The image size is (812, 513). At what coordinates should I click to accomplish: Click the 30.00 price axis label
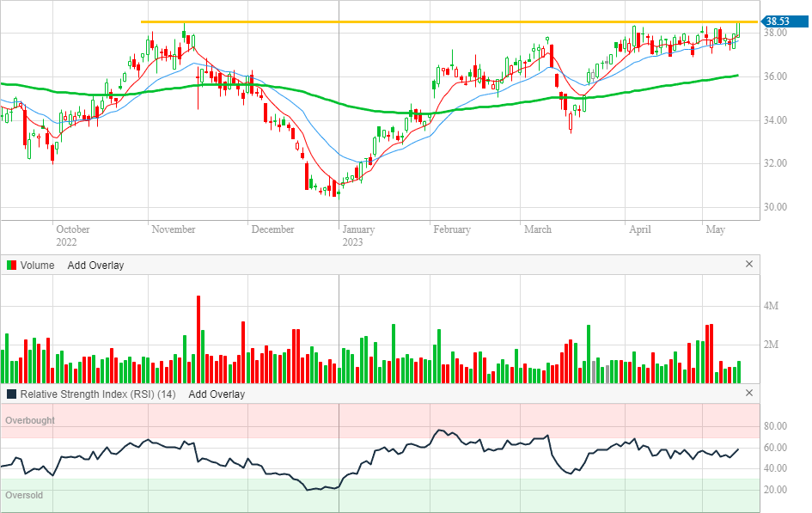[x=777, y=207]
